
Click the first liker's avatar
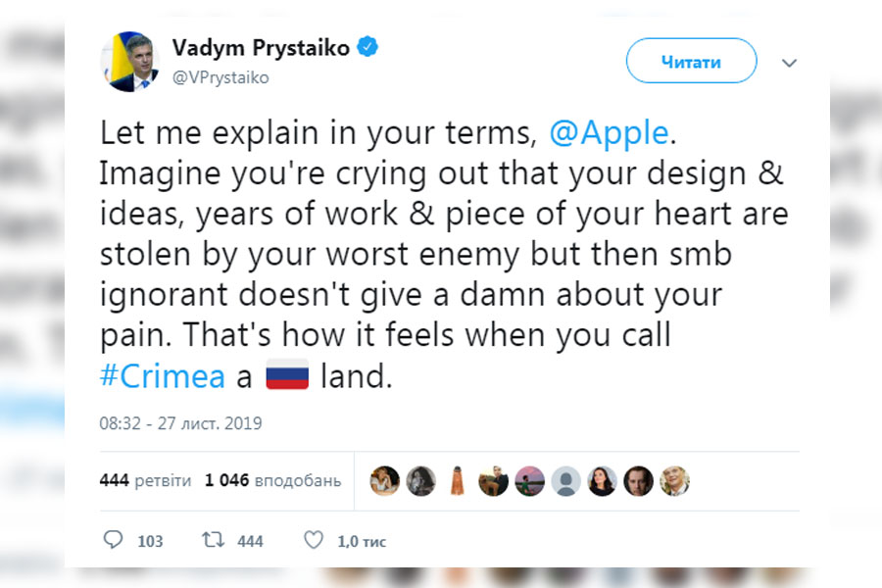[x=384, y=480]
